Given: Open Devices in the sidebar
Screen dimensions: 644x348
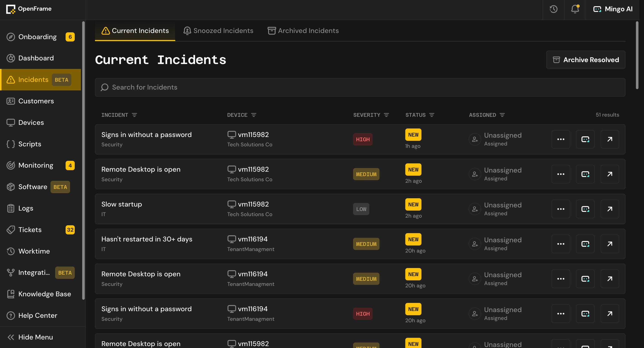Looking at the screenshot, I should pos(41,123).
